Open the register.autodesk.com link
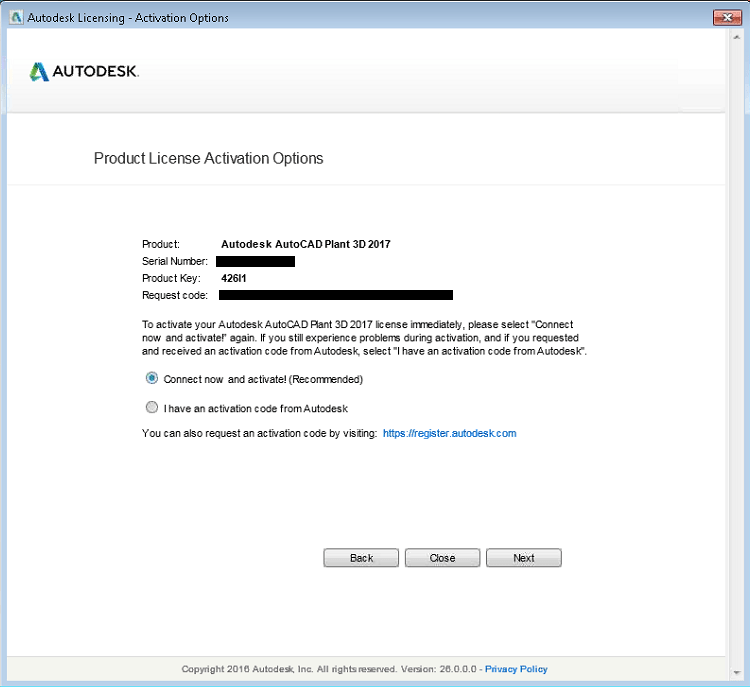Screen dimensions: 750x687 pyautogui.click(x=450, y=433)
